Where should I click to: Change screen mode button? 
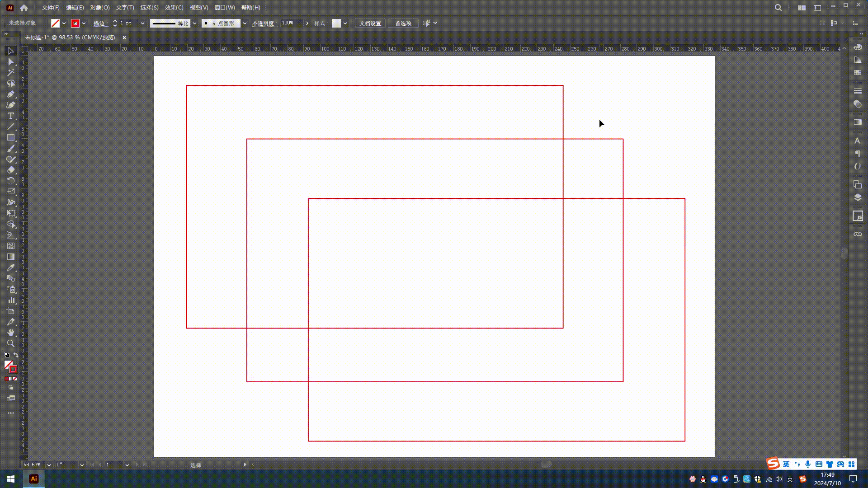(11, 399)
